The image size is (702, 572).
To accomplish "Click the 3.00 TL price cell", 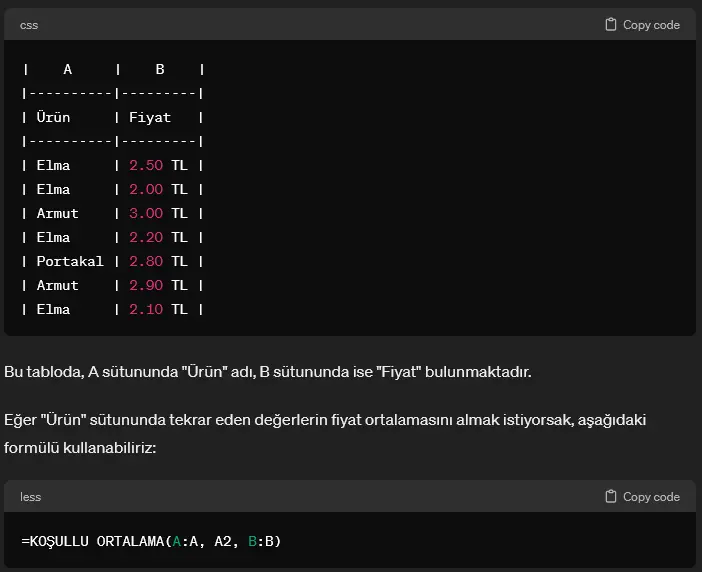I will click(158, 213).
